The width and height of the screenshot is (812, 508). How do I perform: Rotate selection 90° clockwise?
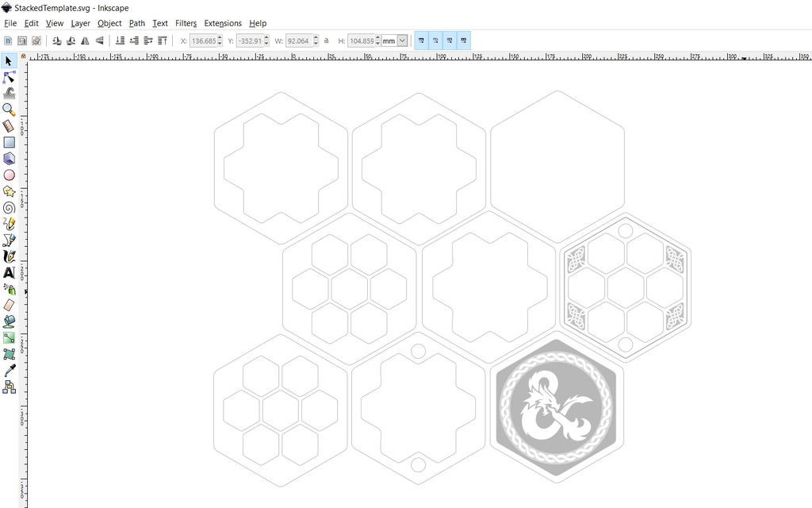(x=71, y=40)
